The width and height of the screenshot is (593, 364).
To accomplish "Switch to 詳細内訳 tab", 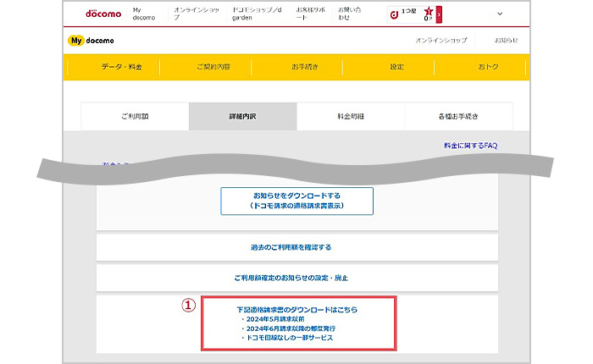I will 243,117.
